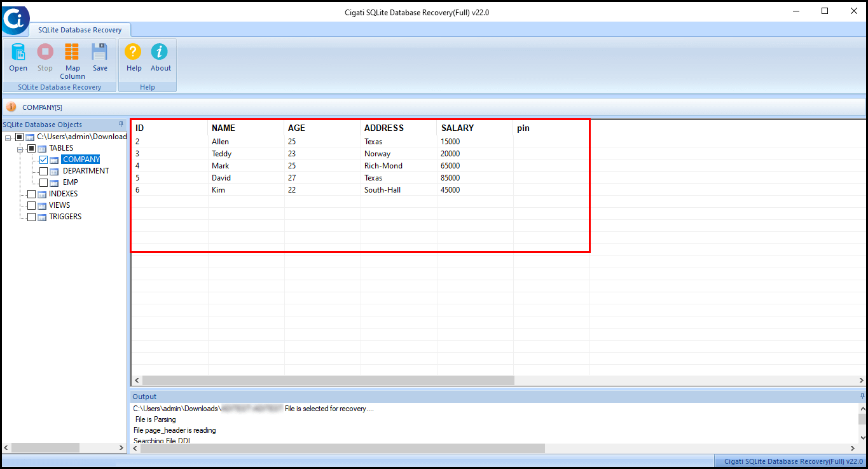Check the VIEWS checkbox
Viewport: 868px width, 469px height.
click(31, 205)
